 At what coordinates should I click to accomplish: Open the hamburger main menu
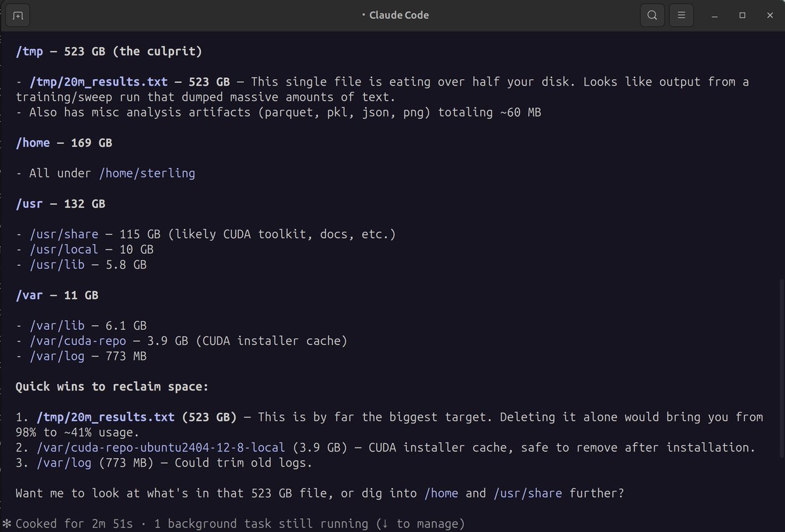(x=681, y=15)
